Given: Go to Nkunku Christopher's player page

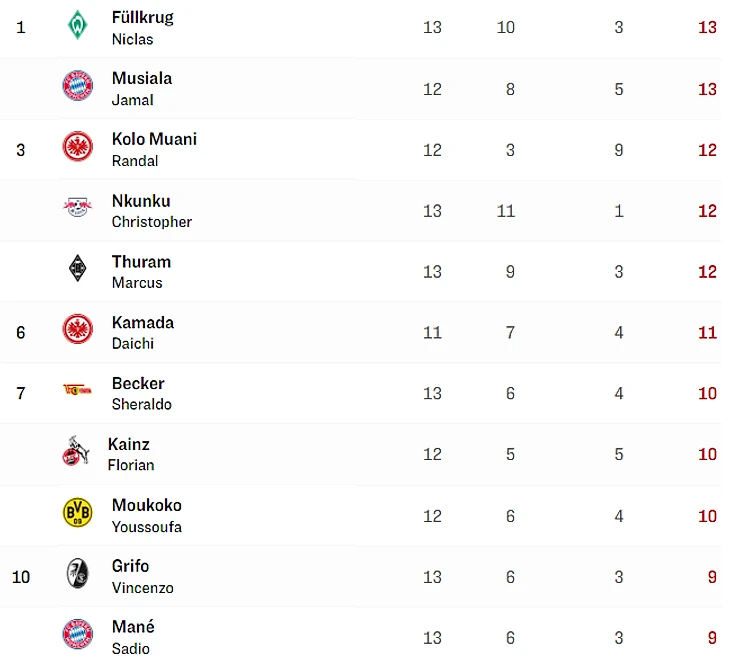Looking at the screenshot, I should click(151, 210).
